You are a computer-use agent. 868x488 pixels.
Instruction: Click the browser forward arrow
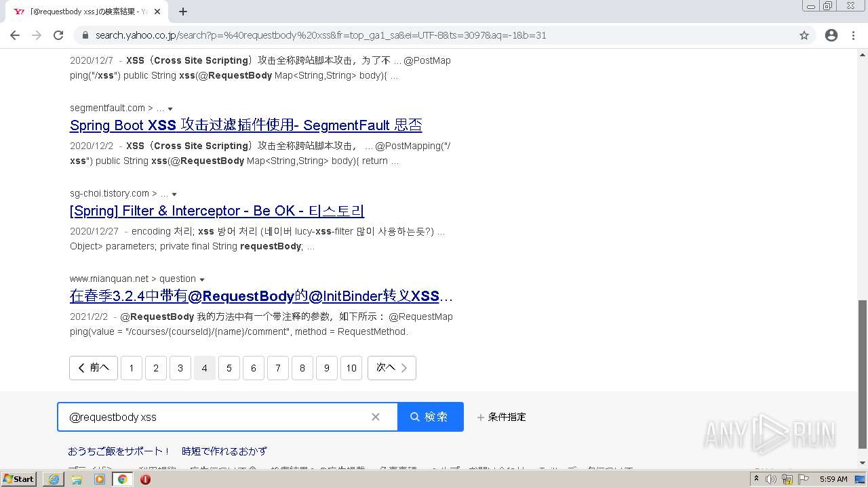(37, 35)
